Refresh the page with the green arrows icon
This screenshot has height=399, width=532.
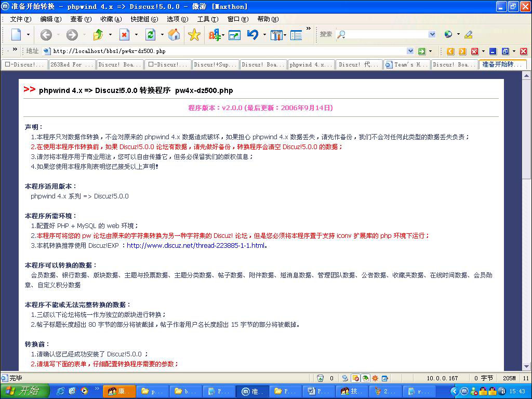pyautogui.click(x=150, y=35)
